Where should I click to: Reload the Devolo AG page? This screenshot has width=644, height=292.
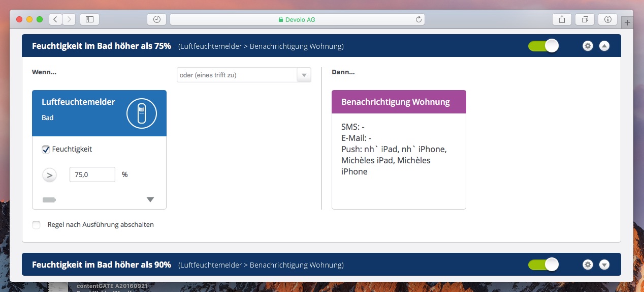click(x=418, y=19)
